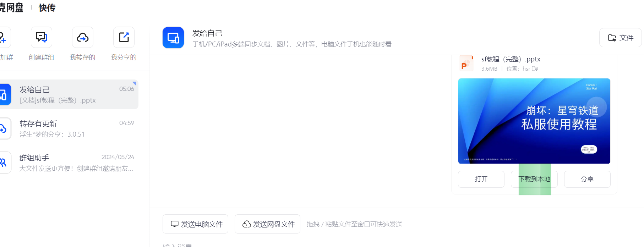The height and width of the screenshot is (247, 644).
Task: Click 发送网盘文件 button
Action: (267, 224)
